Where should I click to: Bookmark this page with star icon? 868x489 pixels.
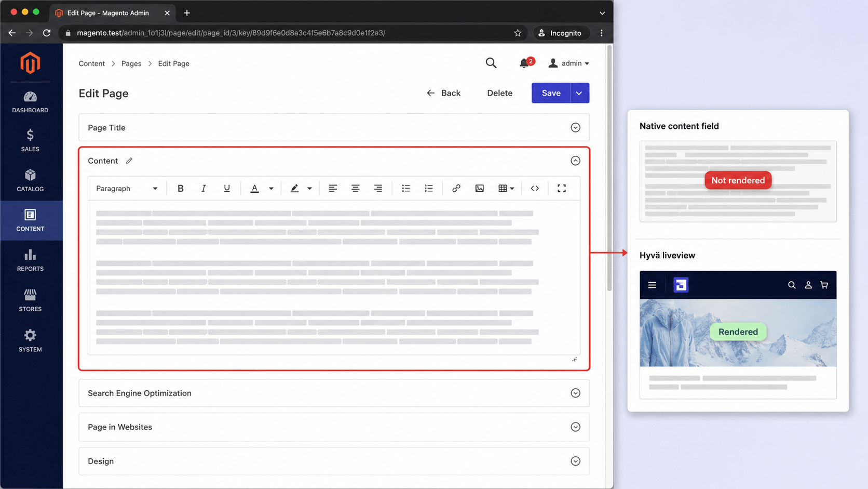[x=518, y=33]
